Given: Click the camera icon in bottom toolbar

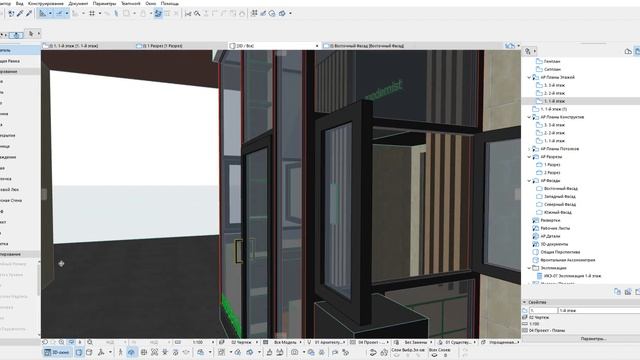Looking at the screenshot, I should 294,352.
